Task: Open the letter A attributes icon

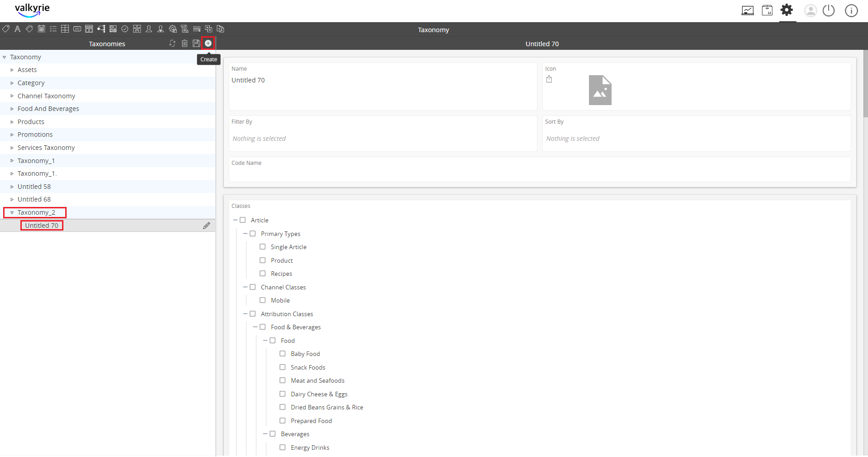Action: click(18, 29)
